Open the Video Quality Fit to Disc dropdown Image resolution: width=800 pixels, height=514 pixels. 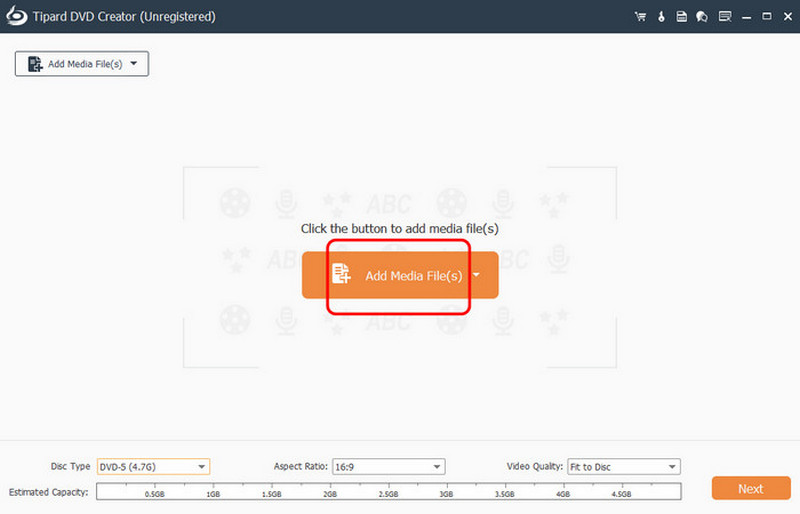623,467
